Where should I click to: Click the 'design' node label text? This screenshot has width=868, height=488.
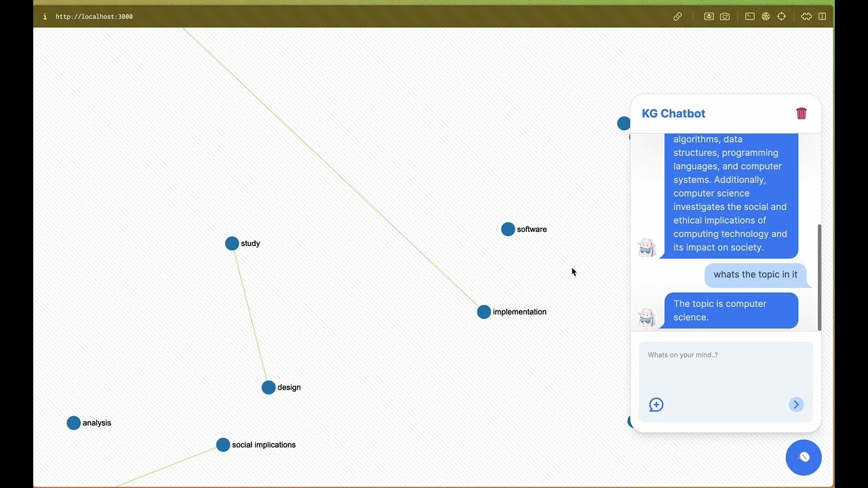289,388
